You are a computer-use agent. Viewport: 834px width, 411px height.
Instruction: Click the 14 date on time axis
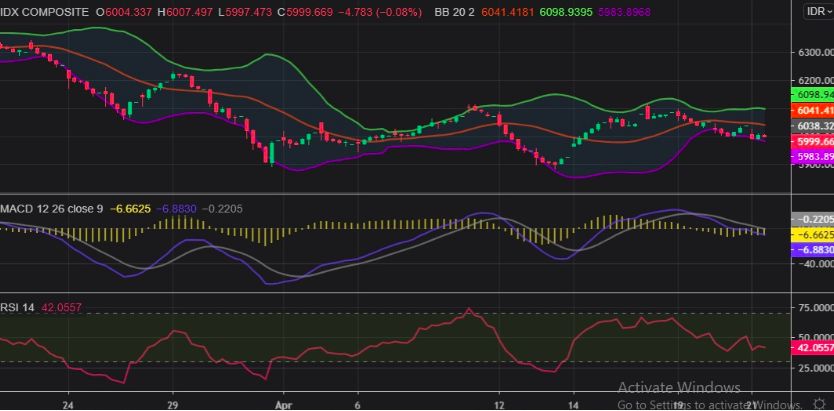pyautogui.click(x=573, y=404)
